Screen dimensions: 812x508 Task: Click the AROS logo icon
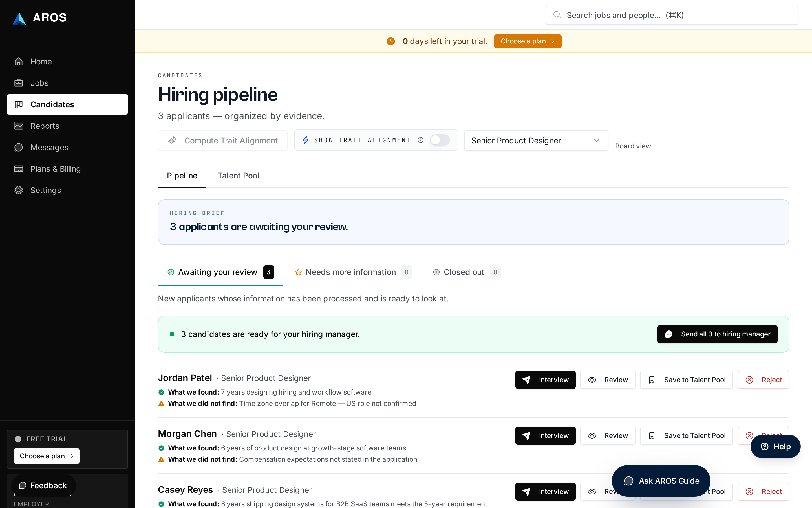pyautogui.click(x=19, y=18)
